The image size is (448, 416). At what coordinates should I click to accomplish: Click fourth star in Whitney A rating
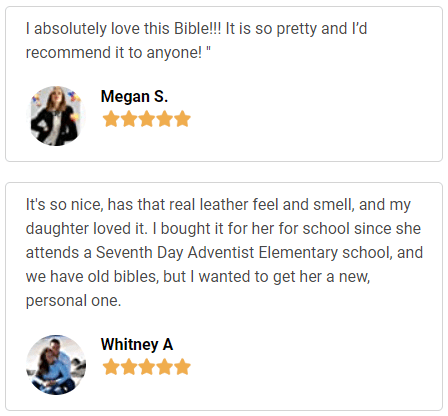(x=164, y=367)
